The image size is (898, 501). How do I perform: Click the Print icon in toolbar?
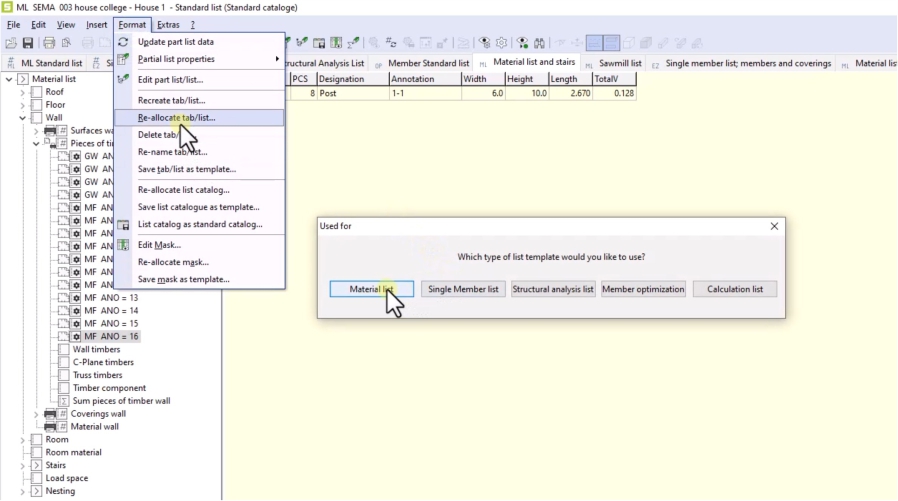(x=48, y=43)
